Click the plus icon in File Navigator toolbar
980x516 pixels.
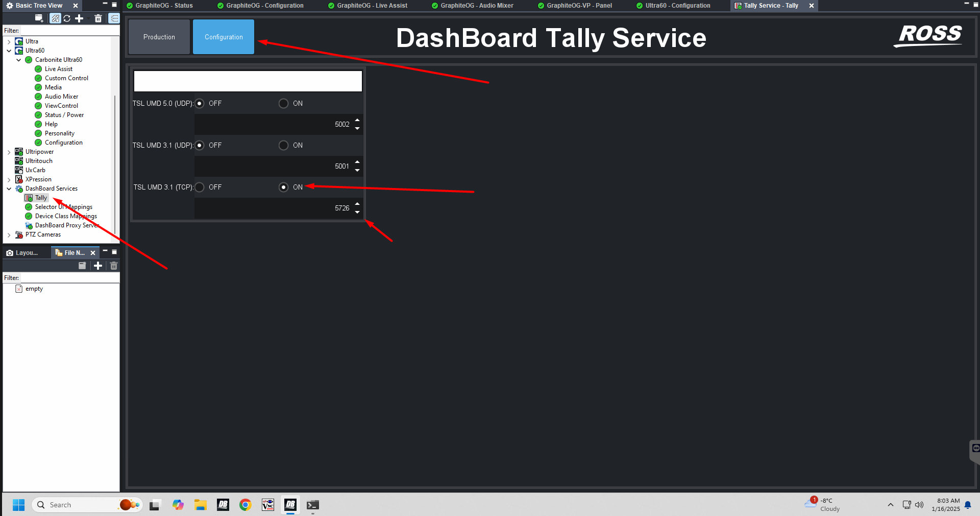point(98,266)
